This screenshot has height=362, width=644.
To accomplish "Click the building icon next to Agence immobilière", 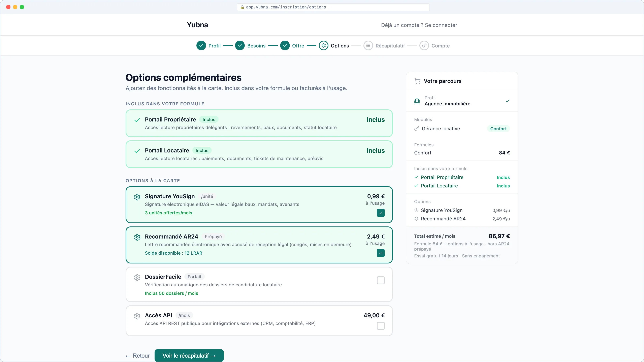I will (417, 101).
